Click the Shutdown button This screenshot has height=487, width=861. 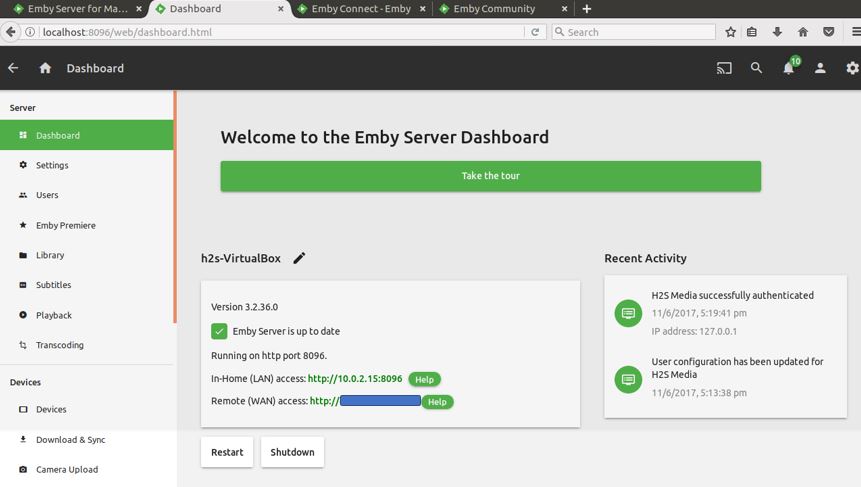[x=292, y=452]
